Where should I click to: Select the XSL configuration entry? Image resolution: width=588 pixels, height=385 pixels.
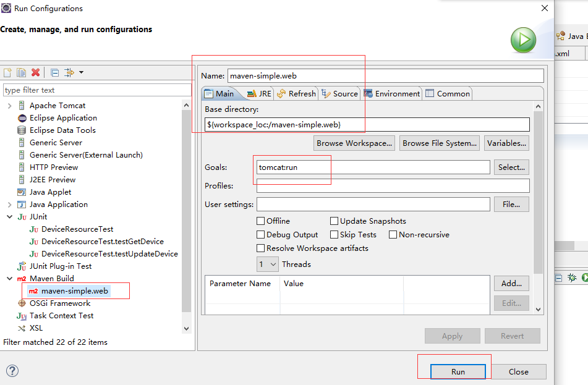coord(36,328)
